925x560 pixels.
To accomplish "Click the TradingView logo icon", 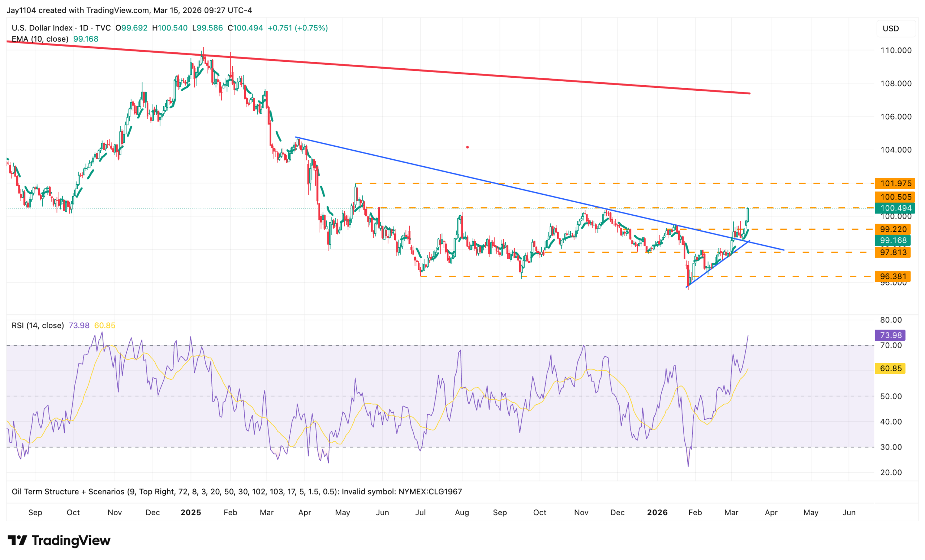I will pos(17,540).
